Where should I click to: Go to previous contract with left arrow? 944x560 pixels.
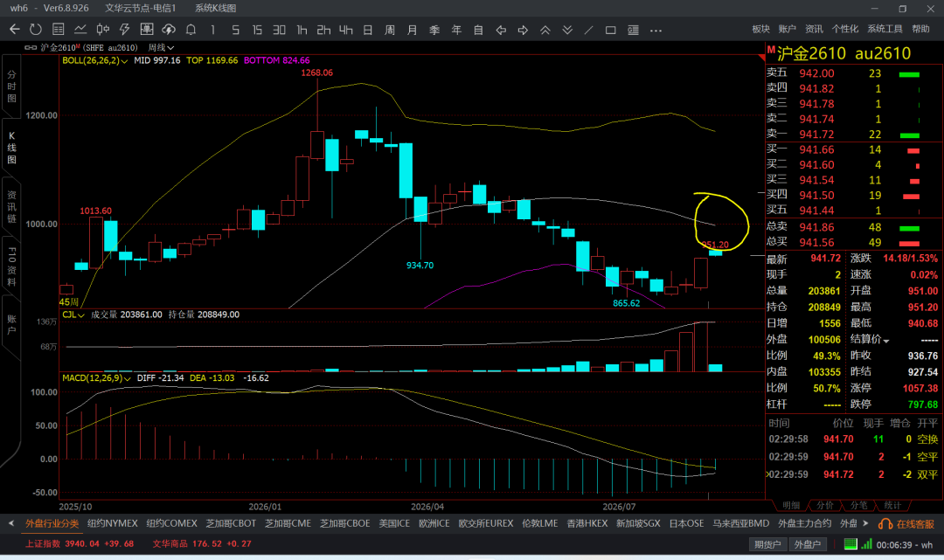500,30
